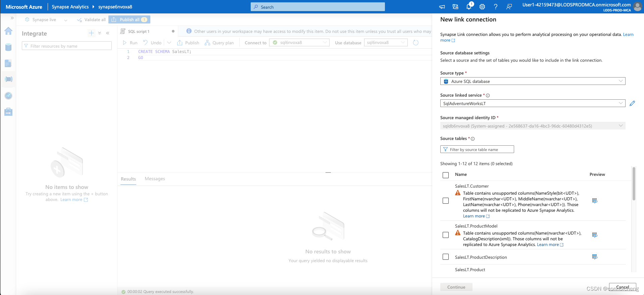Click the SalesLT.Product table name

[470, 270]
